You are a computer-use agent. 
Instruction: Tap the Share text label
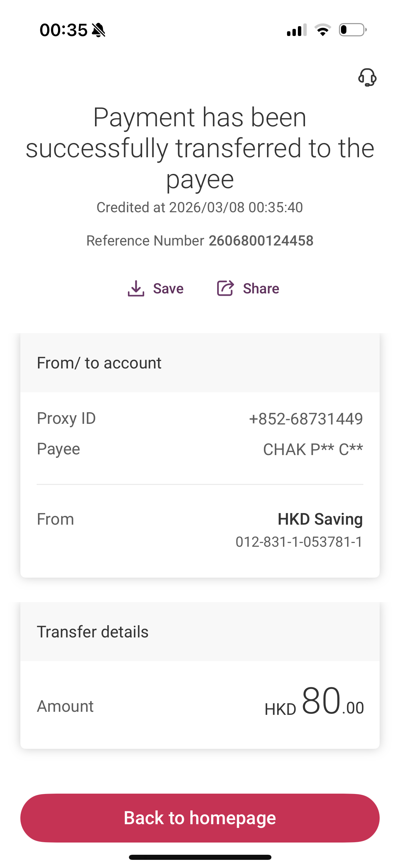click(261, 289)
